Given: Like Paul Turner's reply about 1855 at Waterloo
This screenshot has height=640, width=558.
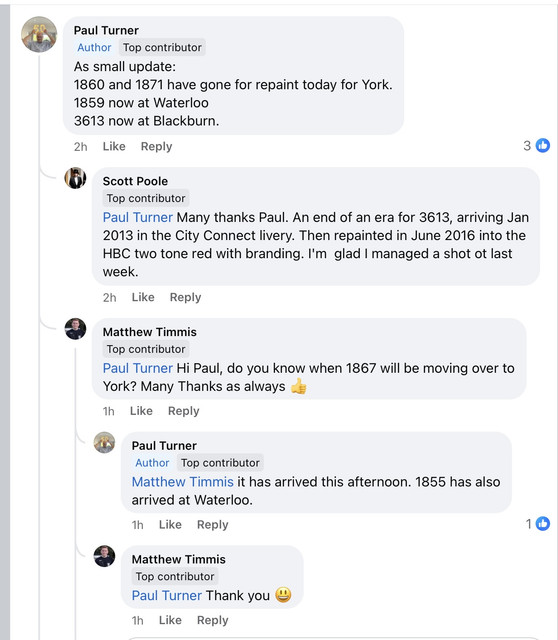Looking at the screenshot, I should coord(170,524).
